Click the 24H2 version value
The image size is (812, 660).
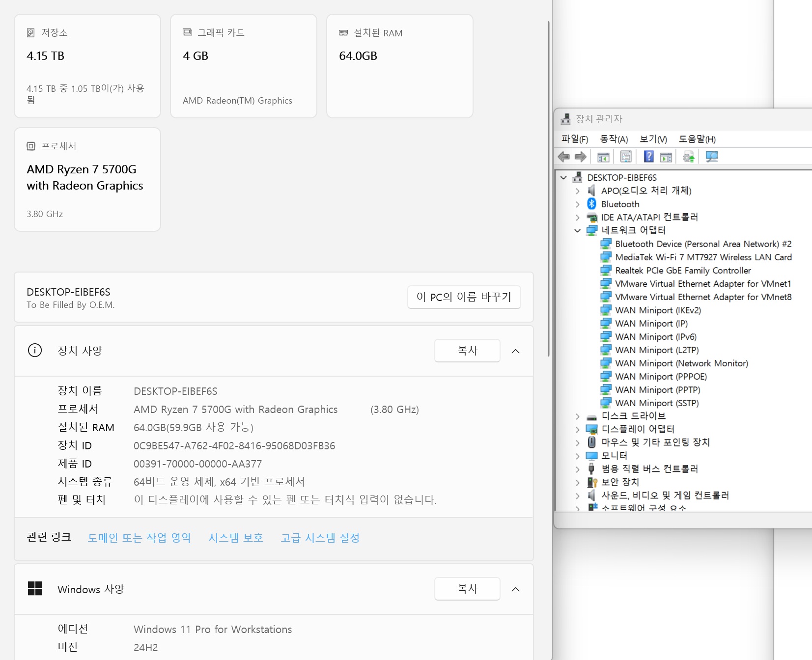pos(146,648)
